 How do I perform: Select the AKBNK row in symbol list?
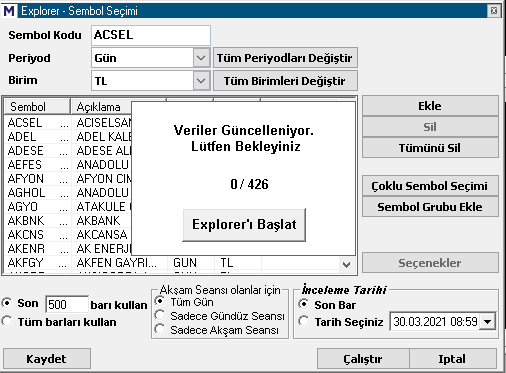(68, 221)
